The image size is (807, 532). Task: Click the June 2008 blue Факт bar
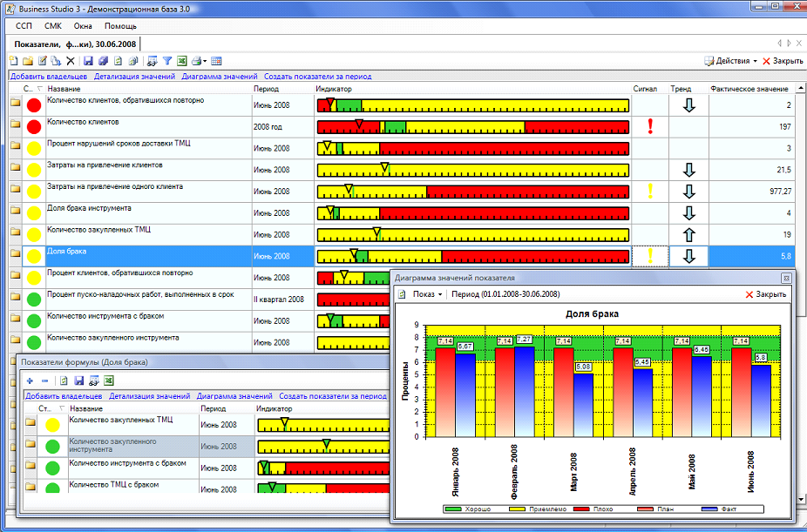pyautogui.click(x=761, y=401)
